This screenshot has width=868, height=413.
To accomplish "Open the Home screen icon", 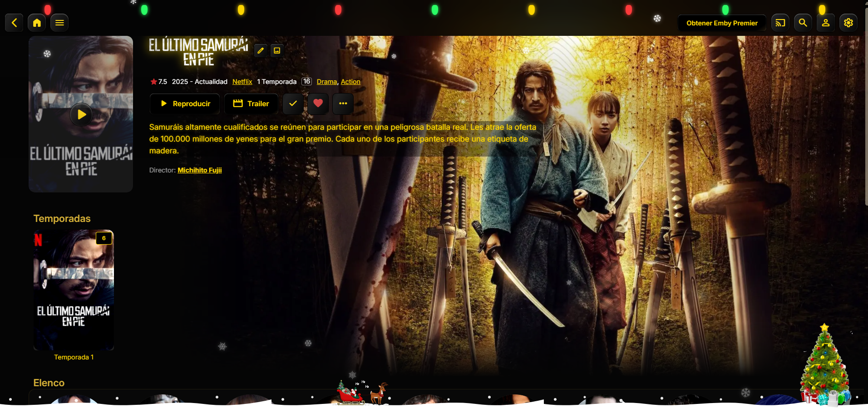I will coord(37,23).
